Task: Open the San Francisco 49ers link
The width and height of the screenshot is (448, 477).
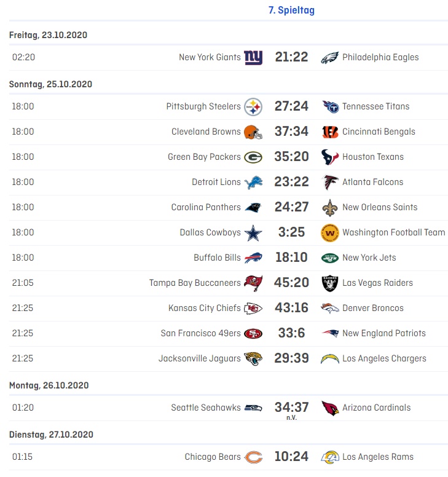Action: click(201, 333)
